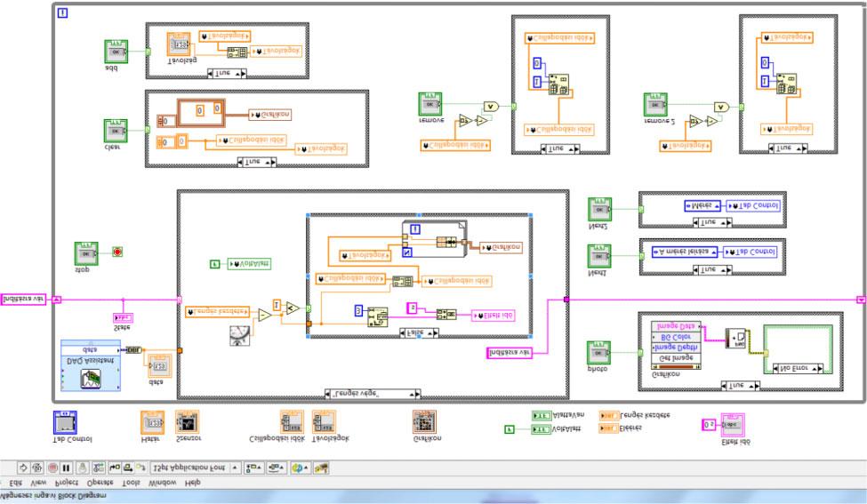Click the Step Out toolbar button

141,468
